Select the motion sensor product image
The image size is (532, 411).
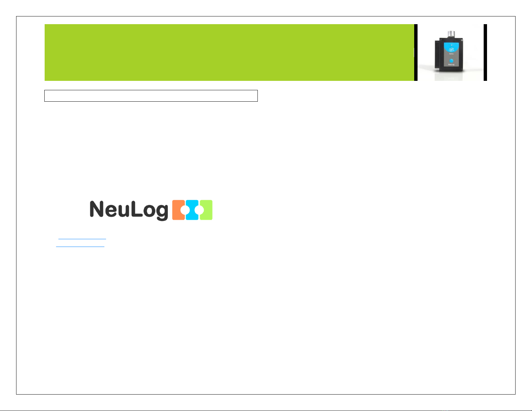point(451,52)
